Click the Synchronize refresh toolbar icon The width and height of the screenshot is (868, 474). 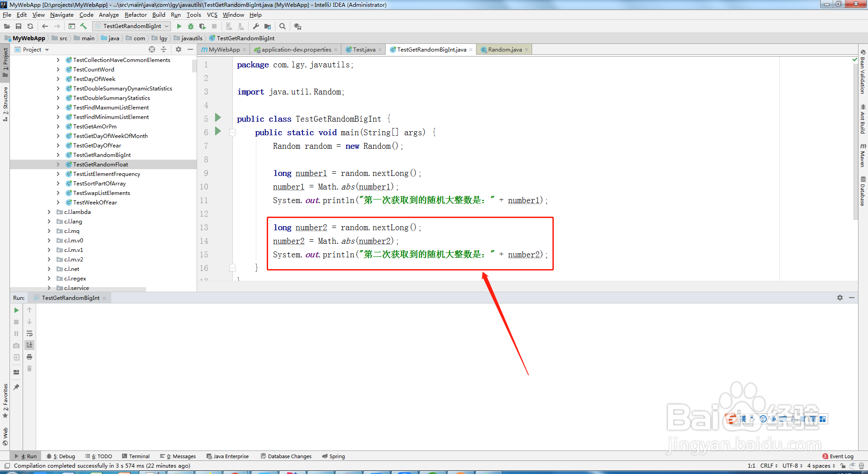tap(30, 26)
